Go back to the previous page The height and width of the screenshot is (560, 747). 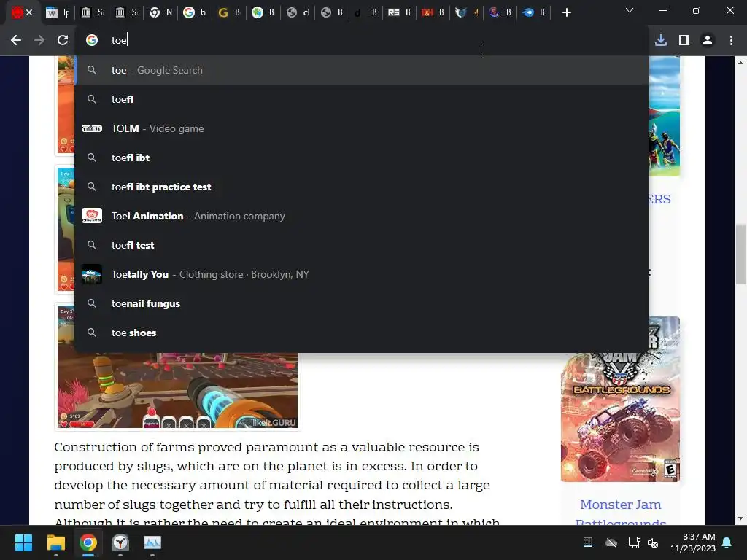(16, 41)
